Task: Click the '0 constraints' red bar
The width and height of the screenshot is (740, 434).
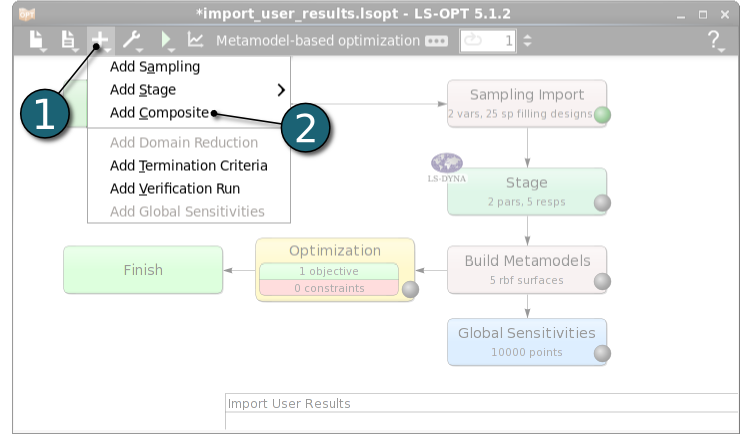Action: pyautogui.click(x=329, y=288)
